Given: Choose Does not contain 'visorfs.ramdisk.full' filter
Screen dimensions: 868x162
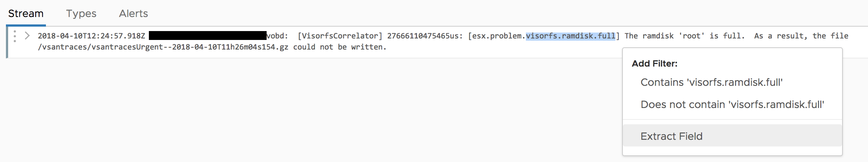Looking at the screenshot, I should pos(732,105).
